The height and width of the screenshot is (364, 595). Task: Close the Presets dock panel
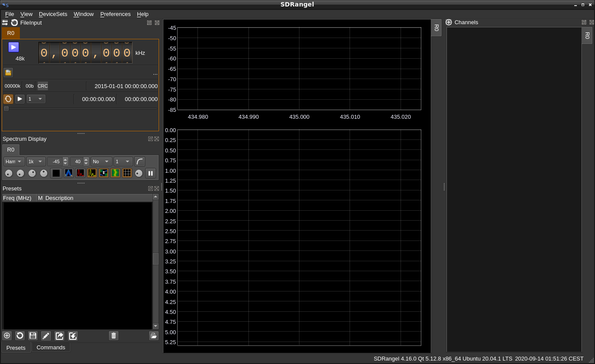pos(157,189)
